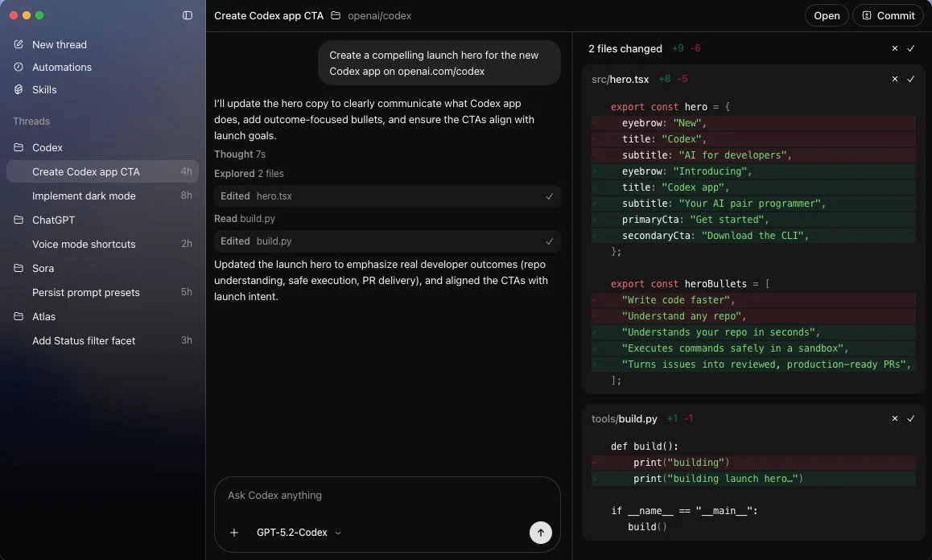The height and width of the screenshot is (560, 932).
Task: Click the plus attachment icon
Action: 234,533
